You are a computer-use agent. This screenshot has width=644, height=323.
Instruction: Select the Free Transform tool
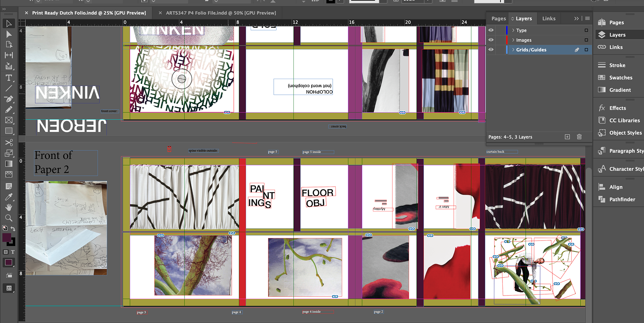click(x=9, y=153)
